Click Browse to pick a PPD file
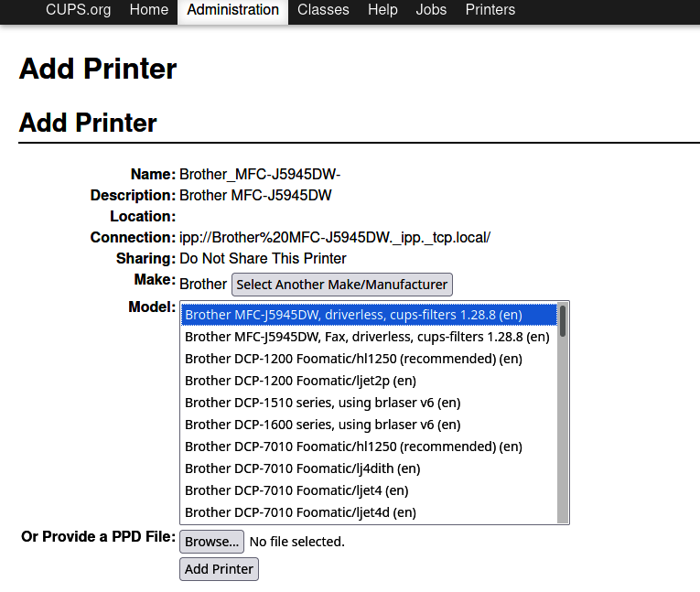Viewport: 700px width, 592px height. pos(211,542)
